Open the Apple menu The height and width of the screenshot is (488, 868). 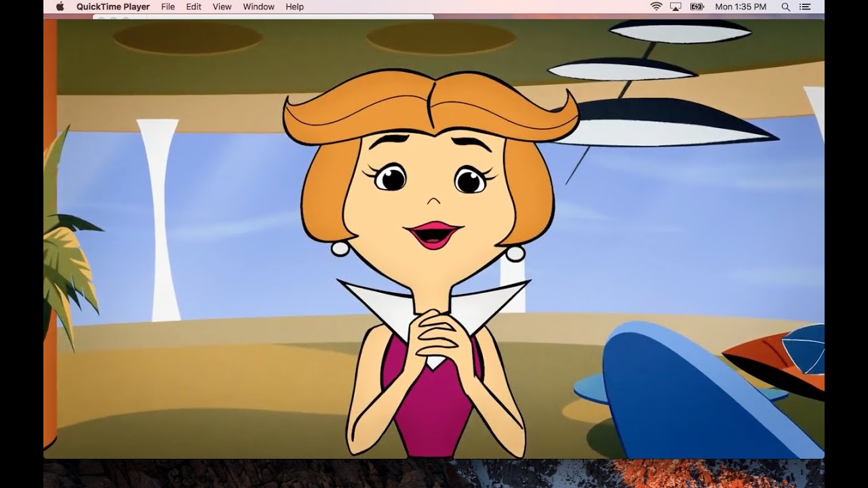60,7
